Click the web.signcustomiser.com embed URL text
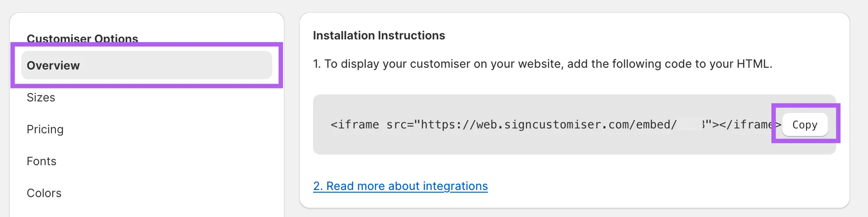The width and height of the screenshot is (868, 217). (548, 125)
